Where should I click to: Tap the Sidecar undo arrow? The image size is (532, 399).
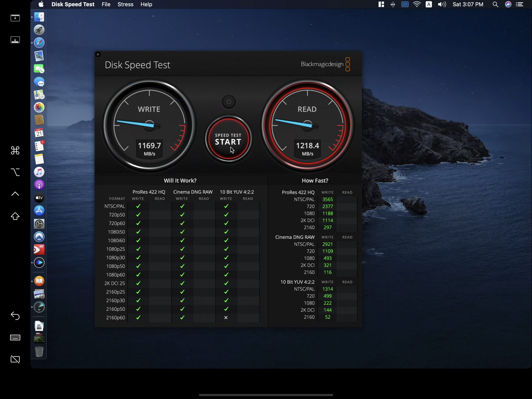(15, 316)
